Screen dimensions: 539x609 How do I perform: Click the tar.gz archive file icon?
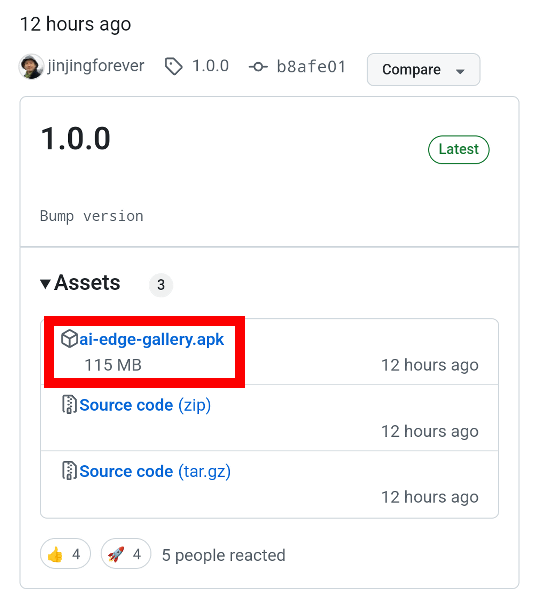(x=70, y=471)
